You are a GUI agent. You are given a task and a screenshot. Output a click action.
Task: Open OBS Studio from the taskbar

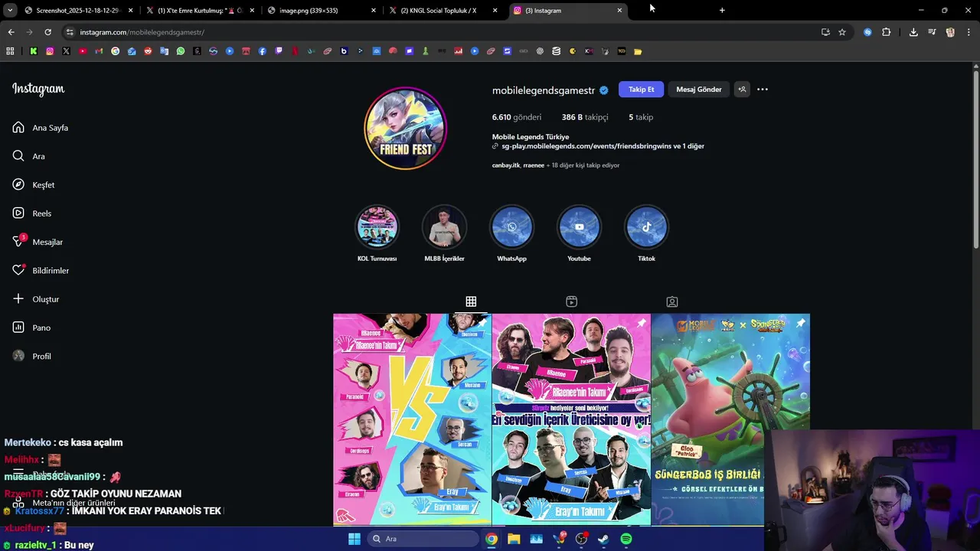tap(581, 539)
